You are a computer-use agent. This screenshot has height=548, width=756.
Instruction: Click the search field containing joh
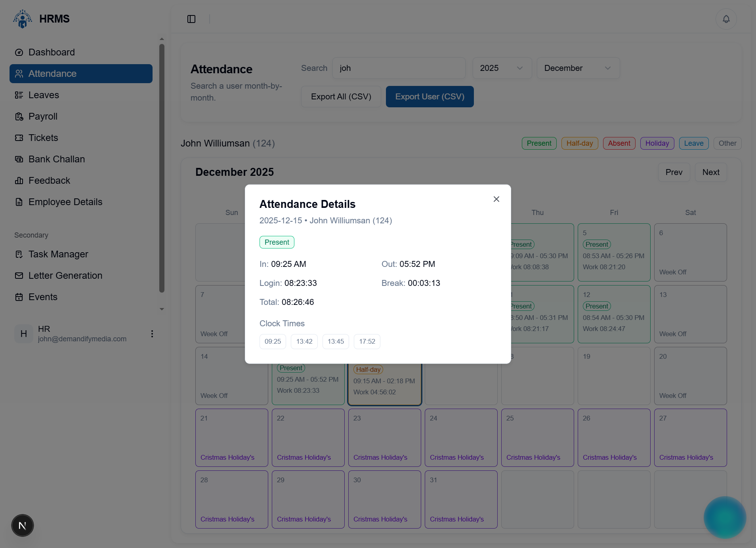[x=399, y=68]
